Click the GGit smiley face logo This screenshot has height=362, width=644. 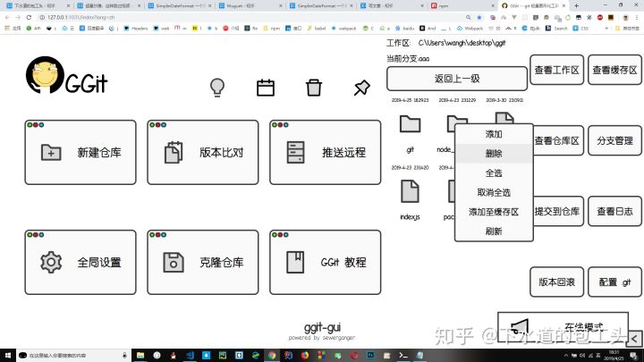tap(46, 75)
